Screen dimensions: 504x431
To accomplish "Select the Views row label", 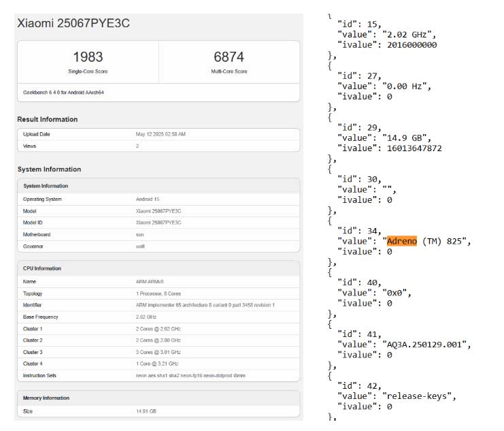I will click(29, 146).
